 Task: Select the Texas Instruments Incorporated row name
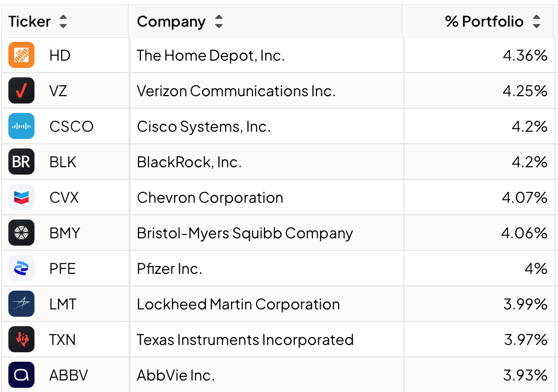click(245, 340)
